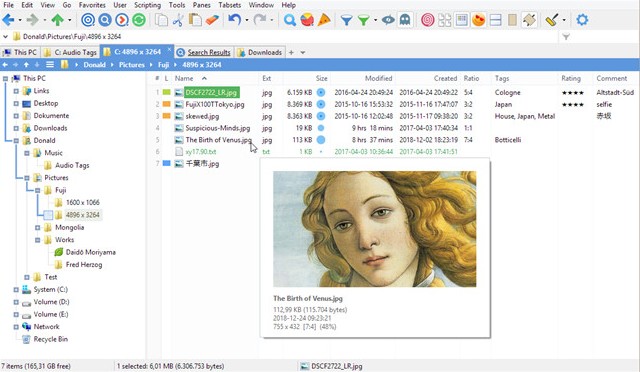Open the Undo history dropdown arrow

247,20
